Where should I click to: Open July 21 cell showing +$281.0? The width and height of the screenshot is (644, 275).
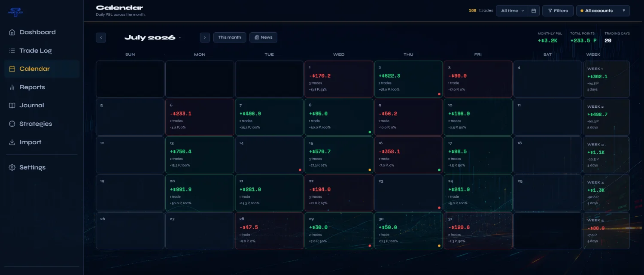(269, 193)
